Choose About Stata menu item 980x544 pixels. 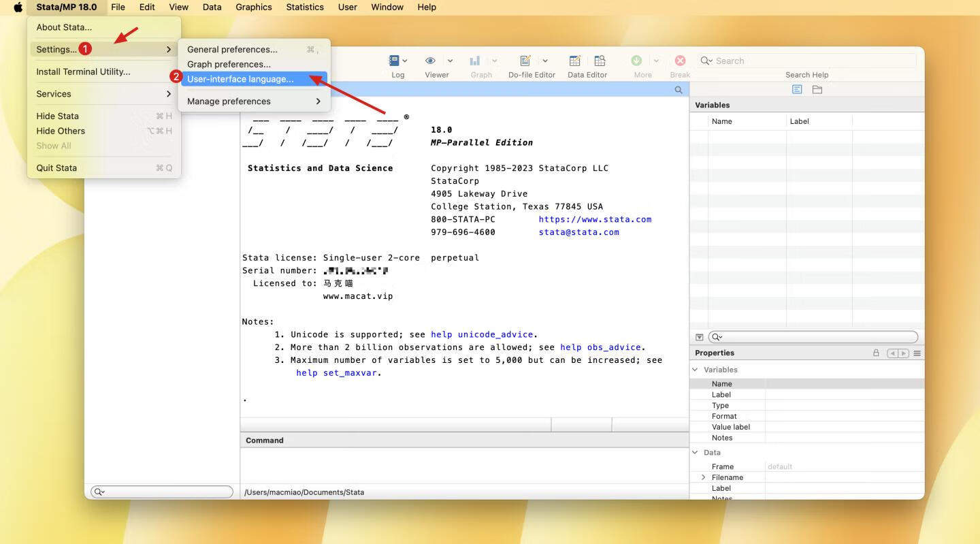[103, 27]
